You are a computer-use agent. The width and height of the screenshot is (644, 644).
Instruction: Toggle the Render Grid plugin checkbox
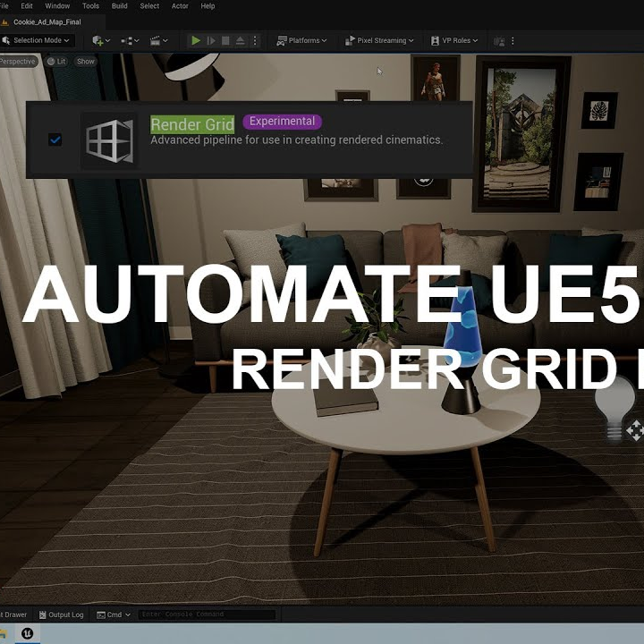55,140
